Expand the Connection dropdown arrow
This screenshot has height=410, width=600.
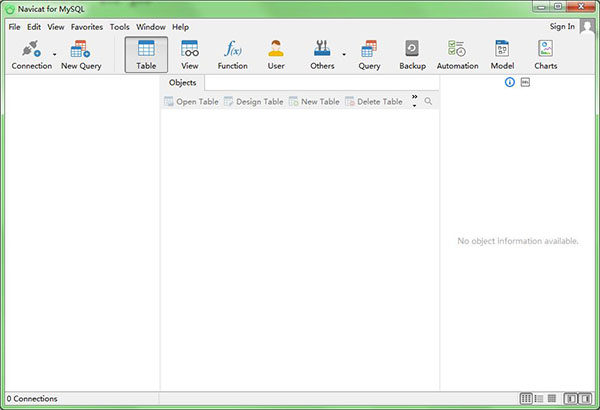(x=55, y=55)
